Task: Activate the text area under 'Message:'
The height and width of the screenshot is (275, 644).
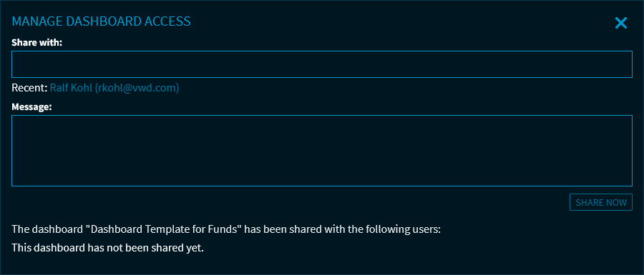Action: 321,151
